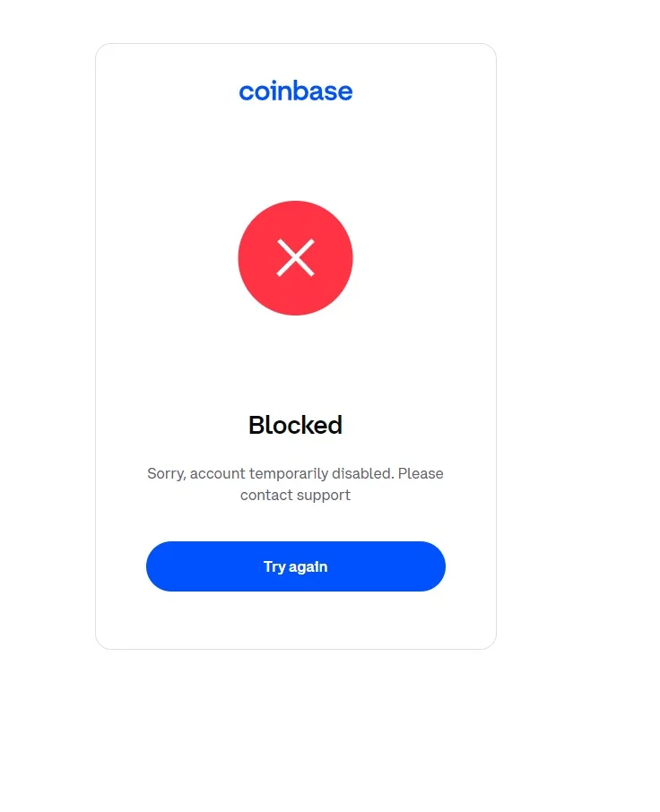Click the letter "c" of coinbase logo
Screen dimensions: 660x812
[x=246, y=92]
